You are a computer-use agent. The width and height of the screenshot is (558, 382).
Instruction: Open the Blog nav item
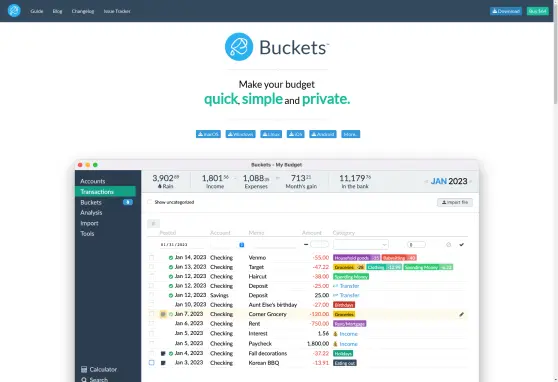tap(57, 11)
